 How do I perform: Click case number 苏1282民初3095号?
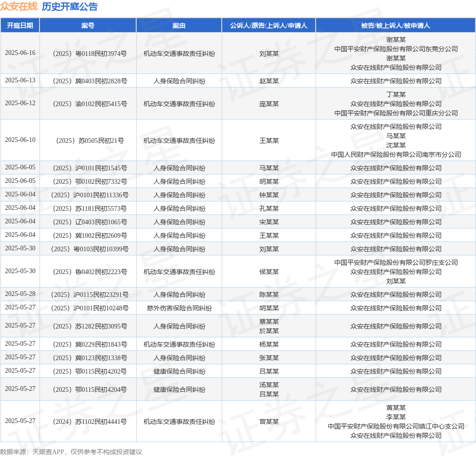(x=90, y=326)
